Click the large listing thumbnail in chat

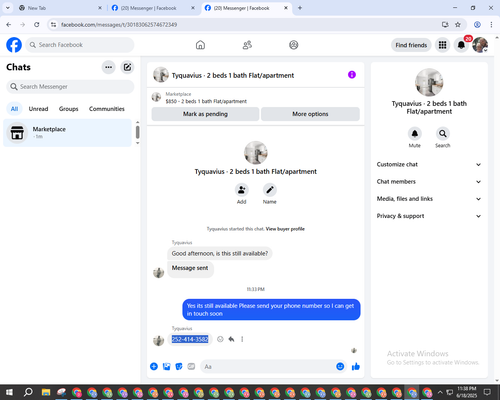pos(256,153)
